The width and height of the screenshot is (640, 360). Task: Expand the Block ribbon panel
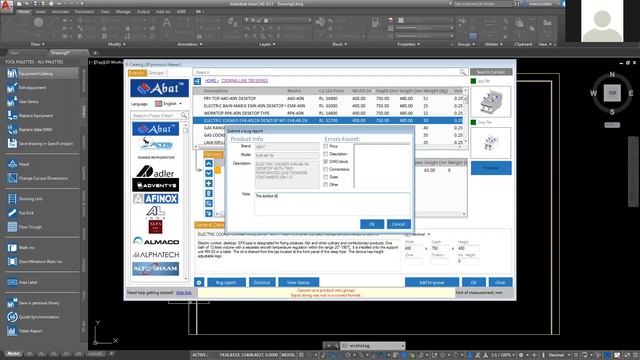[x=340, y=44]
